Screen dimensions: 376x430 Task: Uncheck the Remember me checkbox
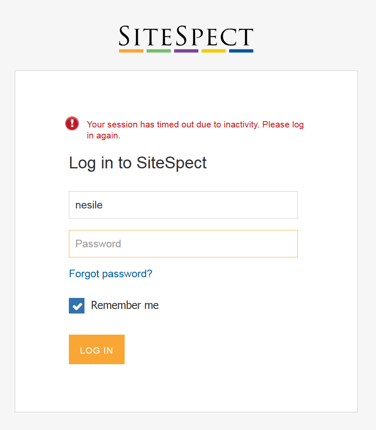coord(77,306)
